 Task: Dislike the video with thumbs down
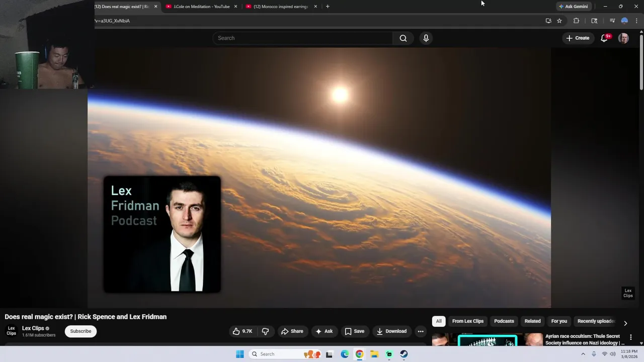click(265, 331)
